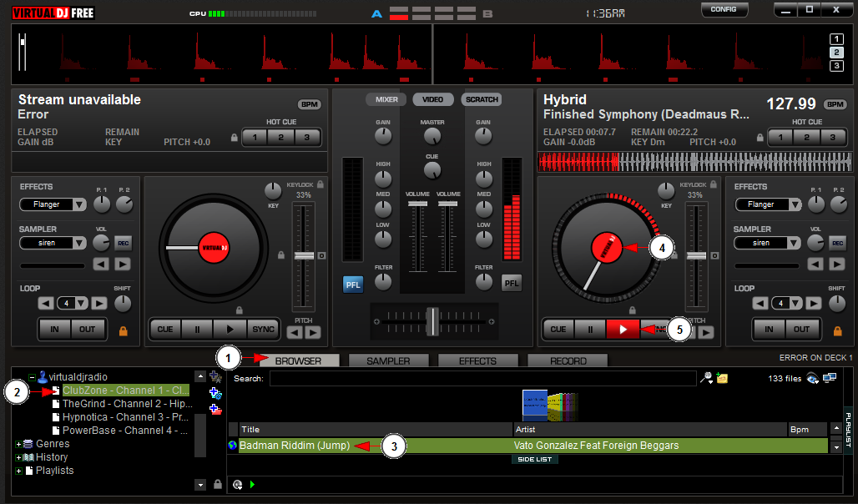The image size is (858, 504).
Task: Halve the left deck loop length
Action: tap(46, 303)
